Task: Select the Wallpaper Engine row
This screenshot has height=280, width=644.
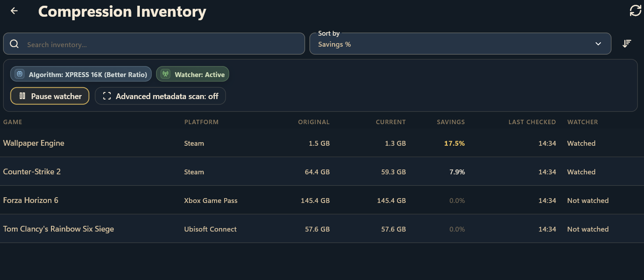Action: click(x=322, y=143)
